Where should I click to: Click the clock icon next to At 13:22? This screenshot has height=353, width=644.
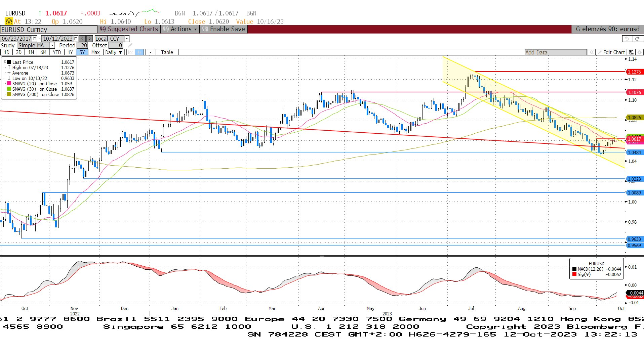click(9, 21)
